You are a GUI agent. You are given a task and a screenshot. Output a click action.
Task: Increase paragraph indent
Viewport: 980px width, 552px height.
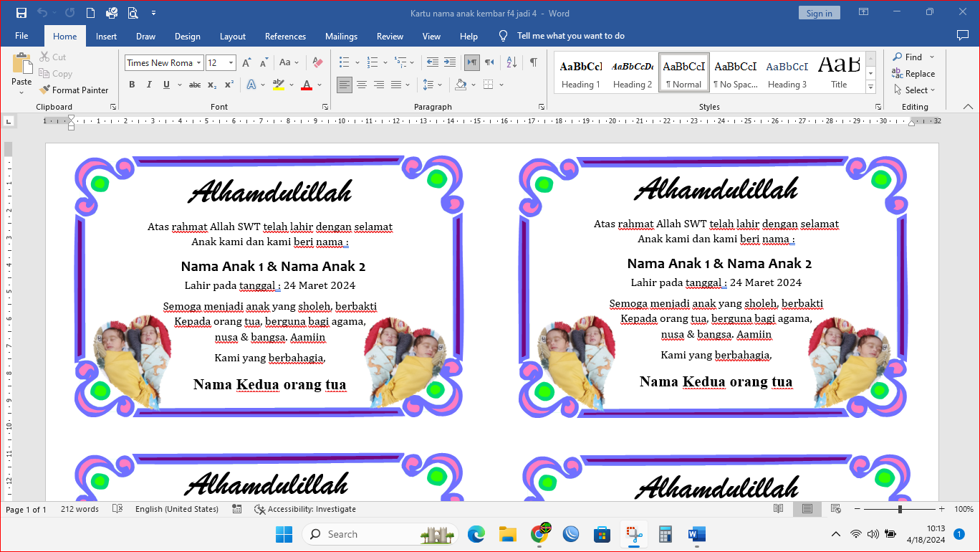click(x=450, y=62)
